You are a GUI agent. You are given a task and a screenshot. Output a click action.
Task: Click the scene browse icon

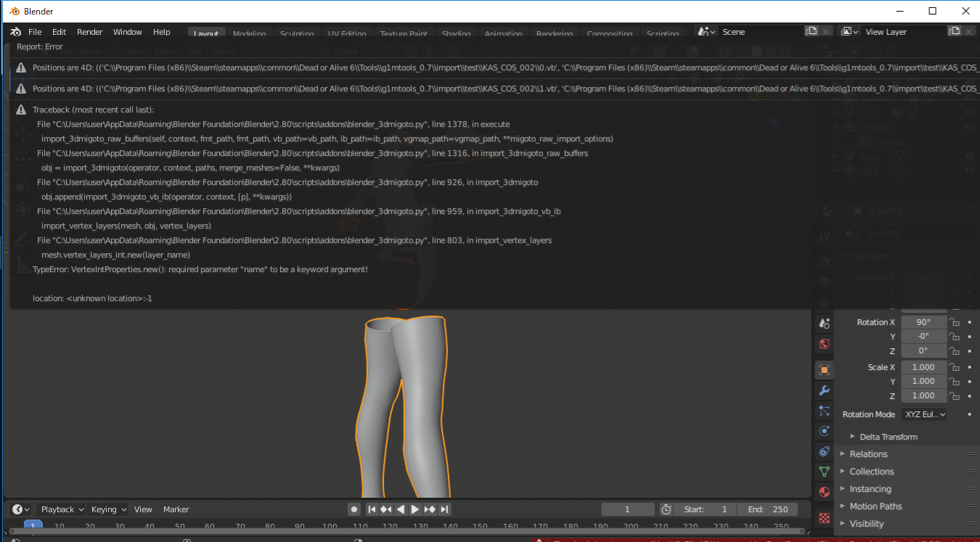706,32
